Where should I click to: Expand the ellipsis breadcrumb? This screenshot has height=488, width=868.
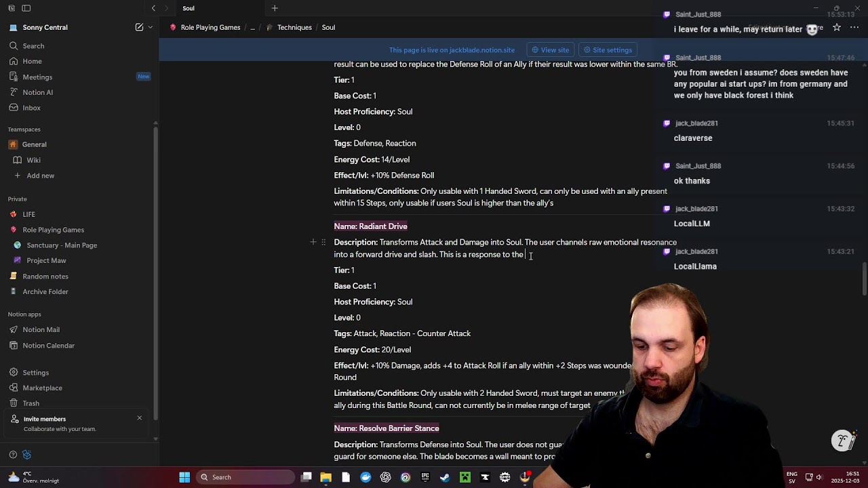click(252, 27)
